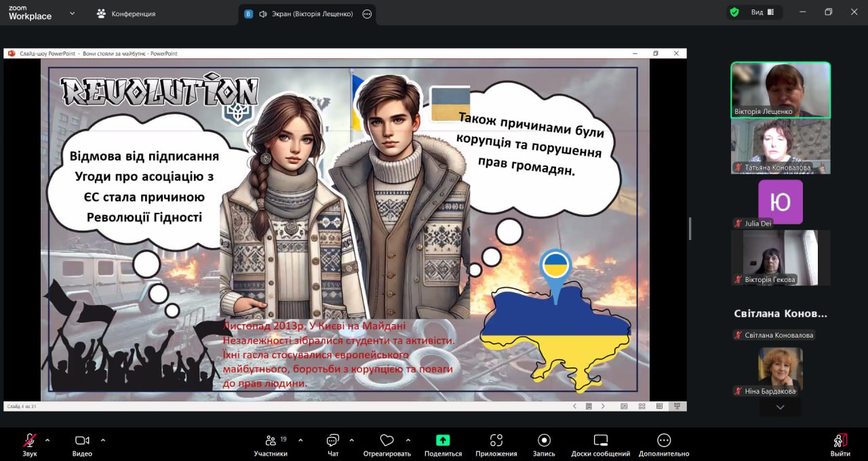Open the Приложения apps icon
868x461 pixels.
(x=496, y=441)
